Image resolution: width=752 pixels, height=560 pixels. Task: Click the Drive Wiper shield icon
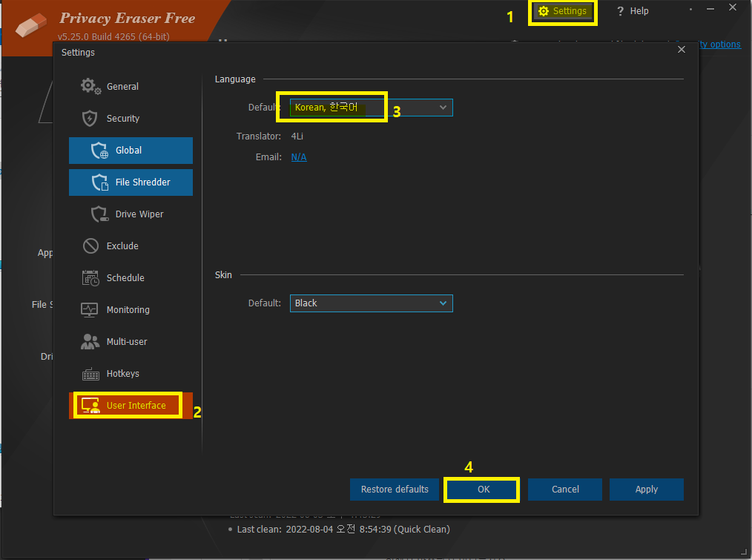[100, 214]
